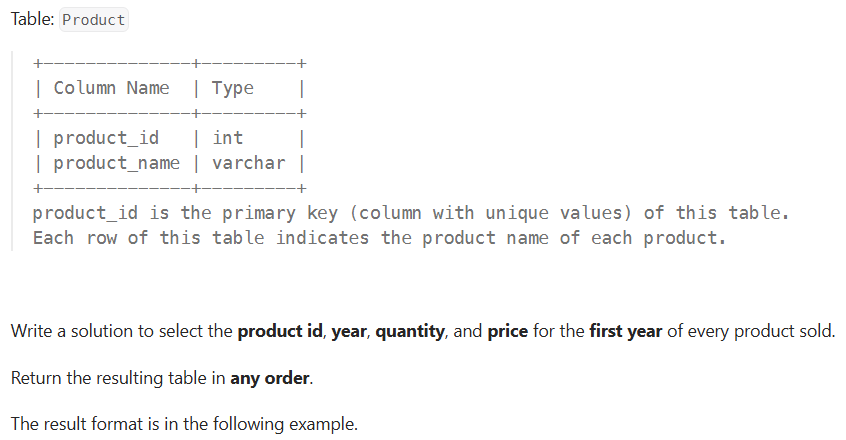Viewport: 846px width, 440px height.
Task: Select the 'Type' header cell
Action: (233, 88)
